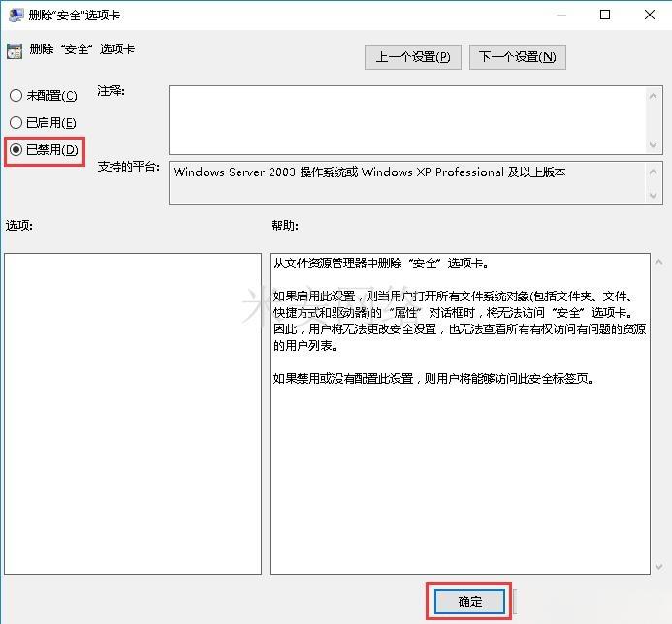Click the comment box scroll up arrow
This screenshot has width=672, height=624.
click(x=653, y=96)
